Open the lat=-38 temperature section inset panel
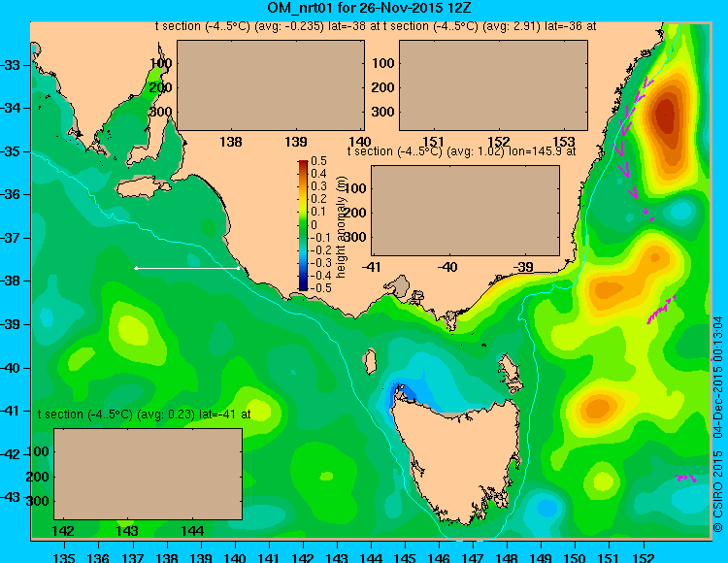This screenshot has width=728, height=563. click(271, 85)
